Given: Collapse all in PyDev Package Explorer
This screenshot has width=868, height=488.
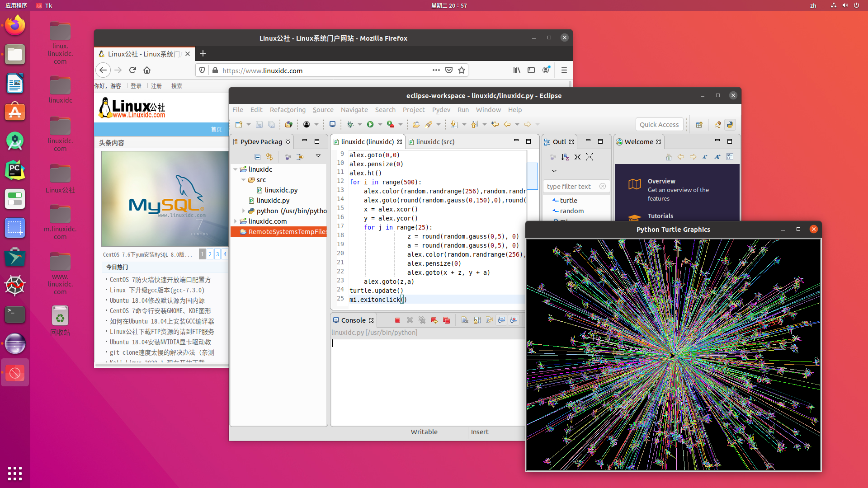Looking at the screenshot, I should tap(258, 157).
